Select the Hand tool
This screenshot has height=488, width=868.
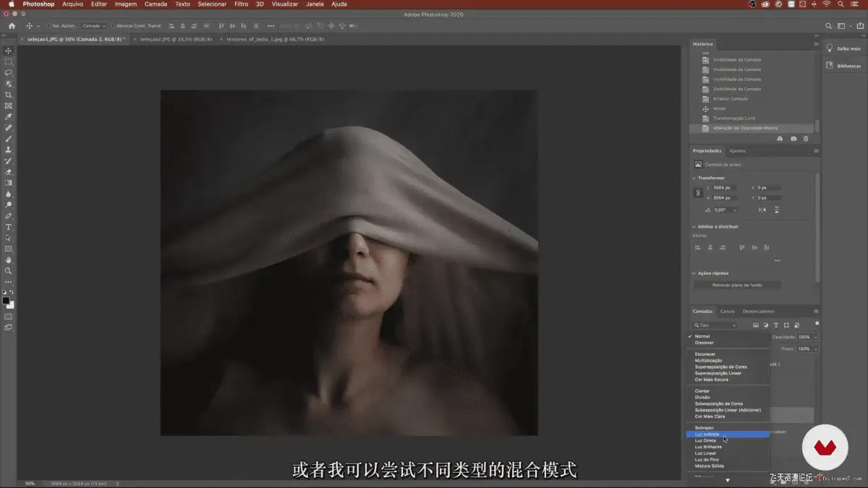tap(9, 260)
